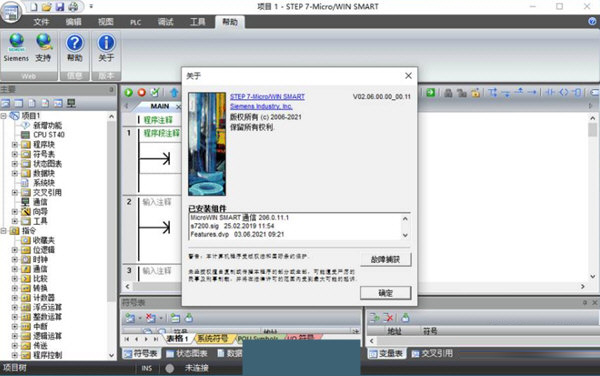Select 系统块 in project tree
Screen dimensions: 600x376
44,183
